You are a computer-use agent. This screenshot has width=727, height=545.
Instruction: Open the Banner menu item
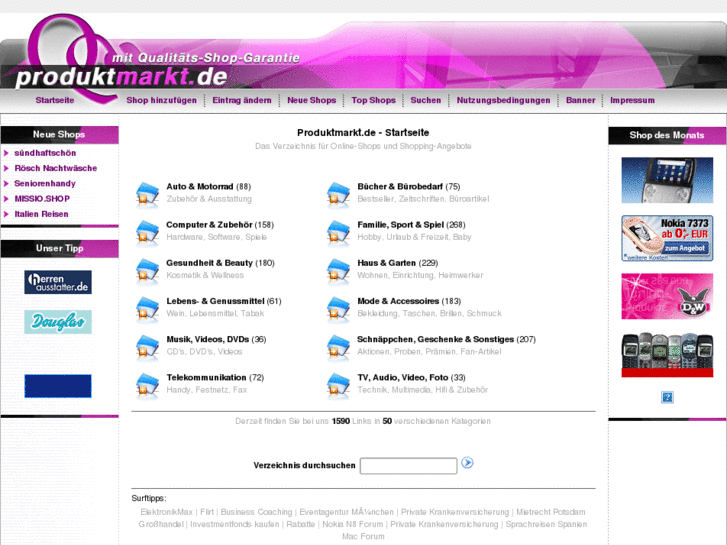click(x=580, y=100)
